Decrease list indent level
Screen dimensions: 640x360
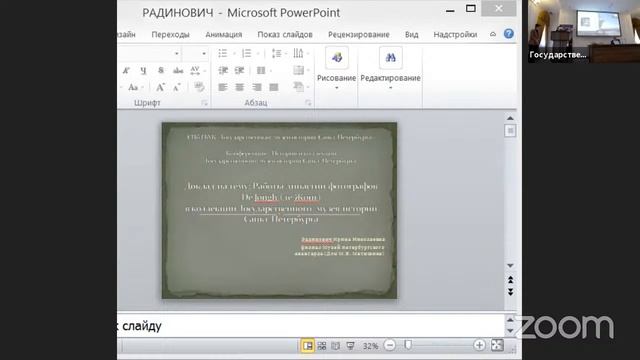223,71
